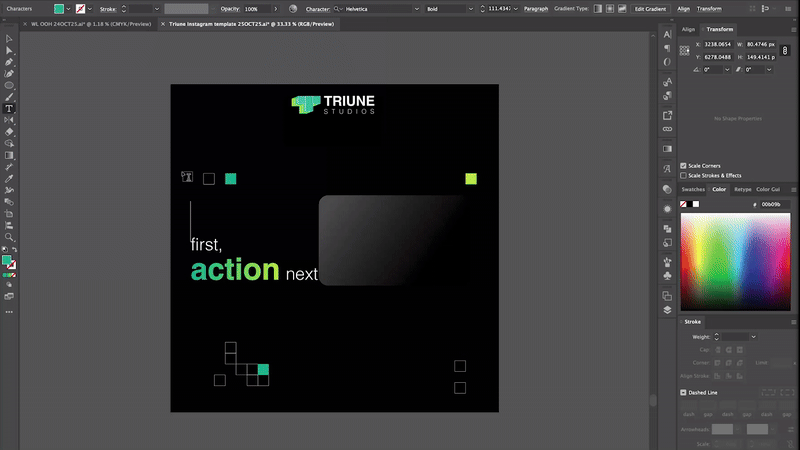This screenshot has width=800, height=450.
Task: Select the Direct Selection tool
Action: coord(9,51)
